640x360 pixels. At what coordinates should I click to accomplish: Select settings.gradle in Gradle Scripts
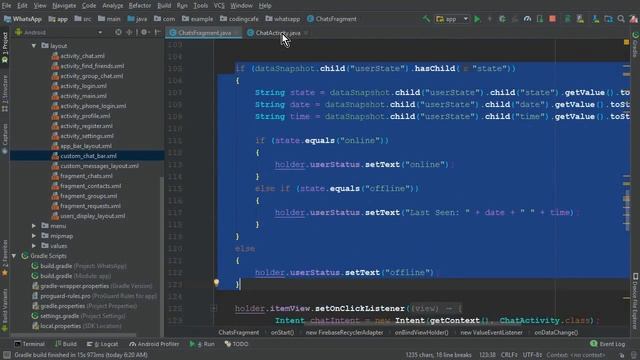(78, 316)
